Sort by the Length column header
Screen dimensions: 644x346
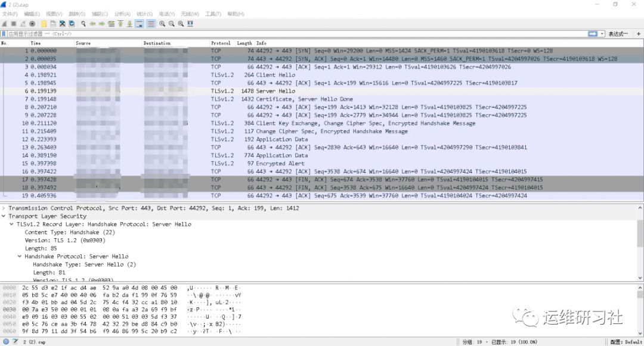(x=244, y=43)
